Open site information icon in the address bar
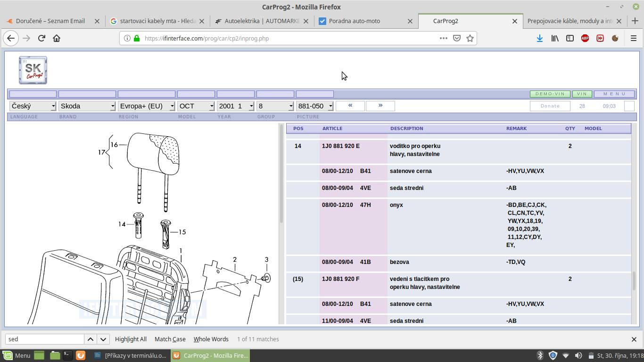The height and width of the screenshot is (362, 644). click(x=127, y=38)
